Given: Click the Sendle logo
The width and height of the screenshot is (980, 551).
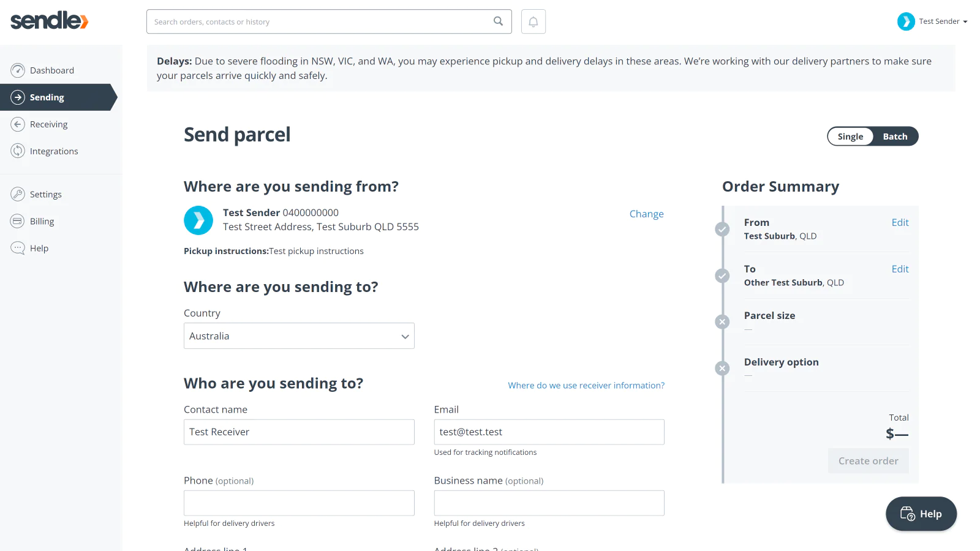Looking at the screenshot, I should (49, 21).
